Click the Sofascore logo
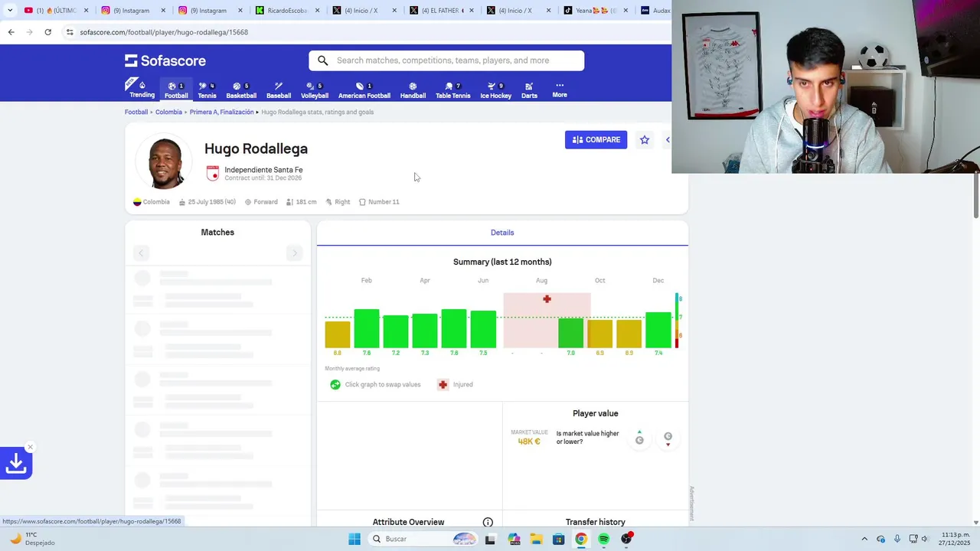This screenshot has width=980, height=551. [165, 60]
